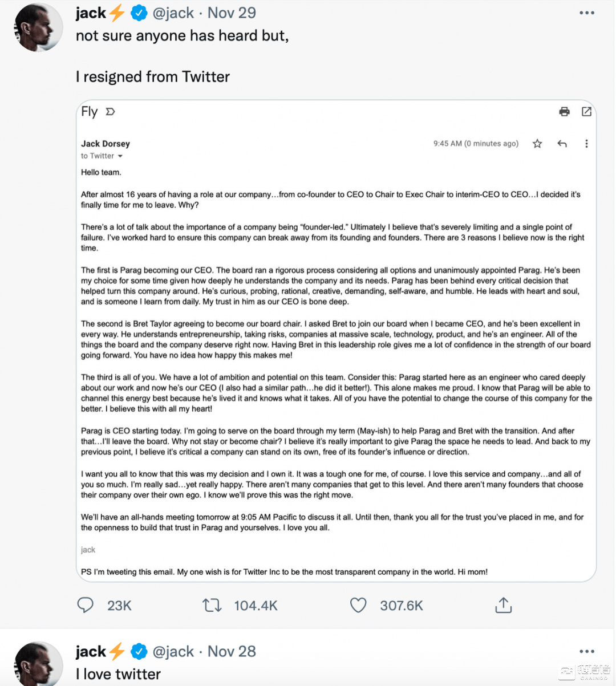Image resolution: width=616 pixels, height=686 pixels.
Task: Open the three-dot menu of the Nov 29 tweet
Action: (587, 13)
